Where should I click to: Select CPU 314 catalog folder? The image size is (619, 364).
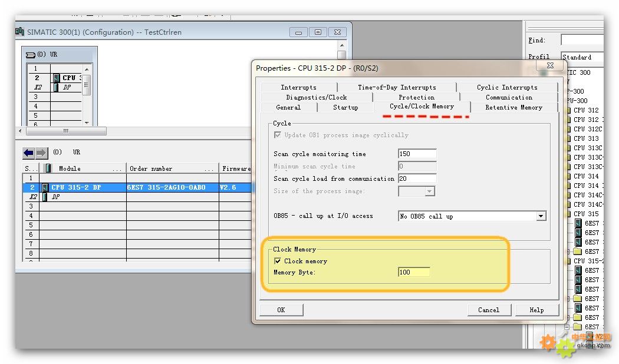pyautogui.click(x=586, y=176)
